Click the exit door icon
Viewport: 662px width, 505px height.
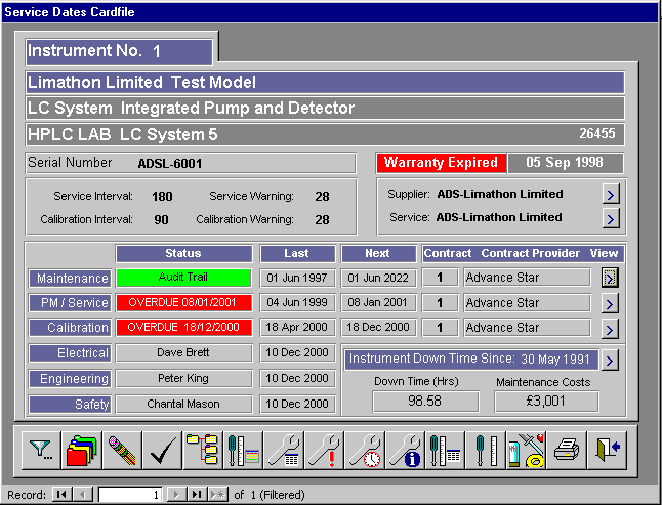click(x=607, y=450)
